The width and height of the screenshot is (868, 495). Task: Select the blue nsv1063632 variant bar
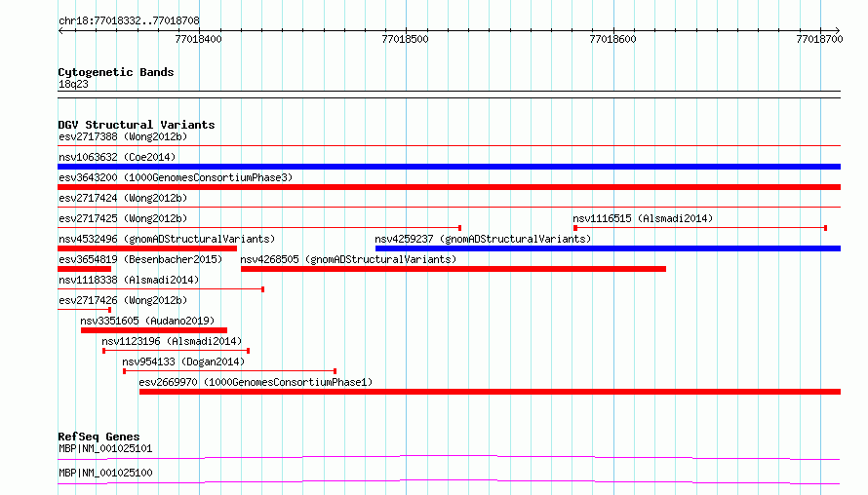(449, 167)
